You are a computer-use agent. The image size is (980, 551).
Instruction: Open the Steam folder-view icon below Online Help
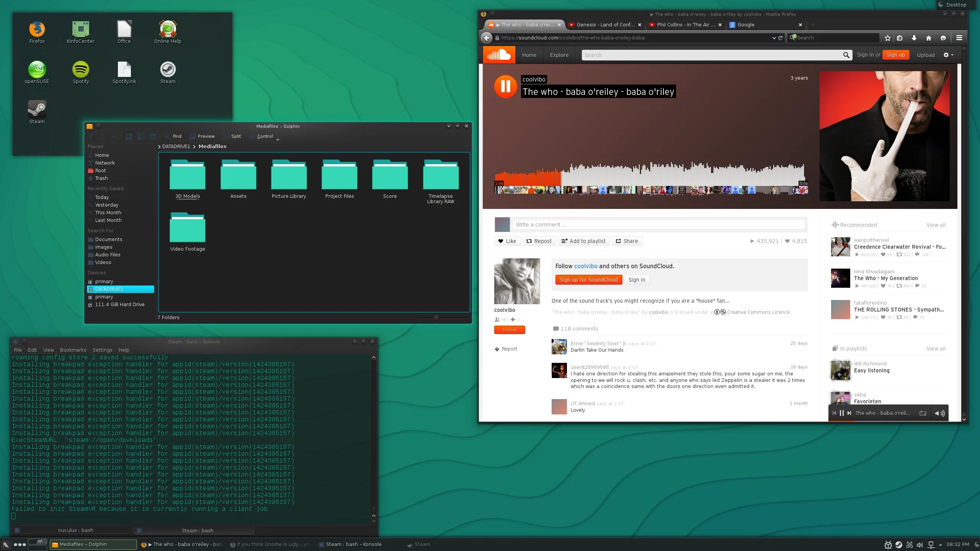pos(168,72)
